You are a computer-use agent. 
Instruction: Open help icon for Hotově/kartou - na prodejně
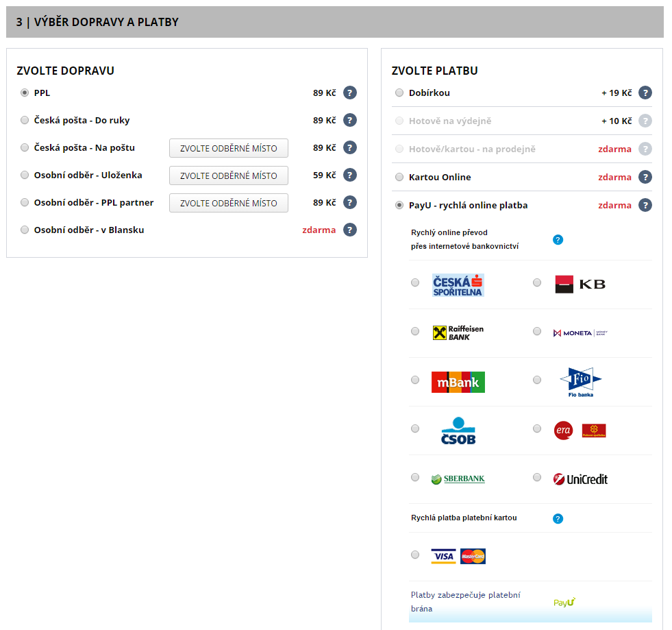pos(645,149)
